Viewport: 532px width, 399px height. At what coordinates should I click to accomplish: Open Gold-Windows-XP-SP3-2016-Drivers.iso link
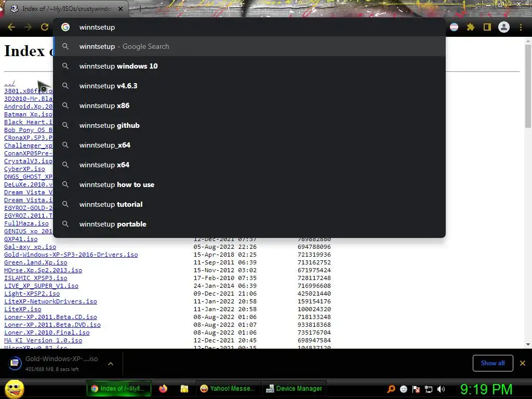(x=71, y=255)
